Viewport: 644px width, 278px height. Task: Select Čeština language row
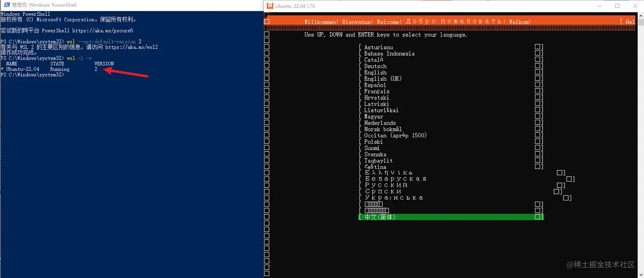pos(451,167)
